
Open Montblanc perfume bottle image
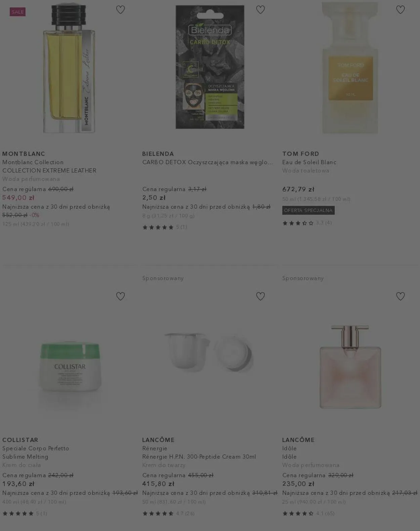pos(70,67)
